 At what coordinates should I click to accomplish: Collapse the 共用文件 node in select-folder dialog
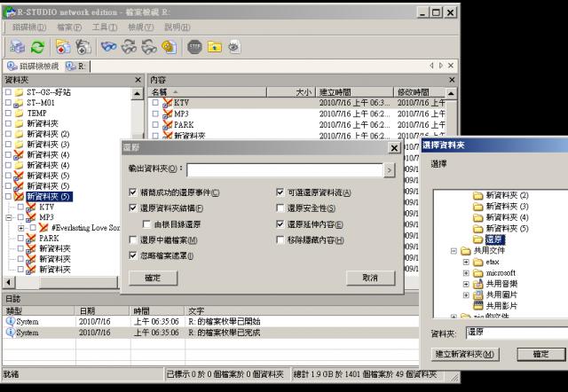tap(454, 250)
